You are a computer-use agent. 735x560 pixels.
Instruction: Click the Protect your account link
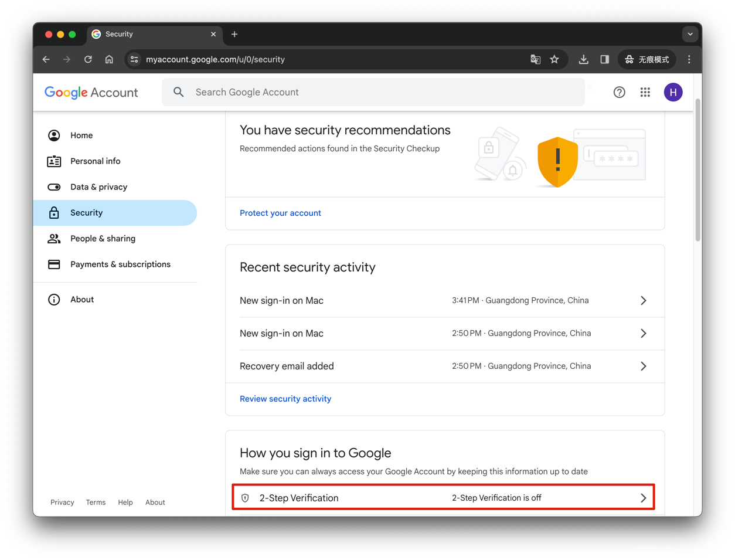pos(280,213)
